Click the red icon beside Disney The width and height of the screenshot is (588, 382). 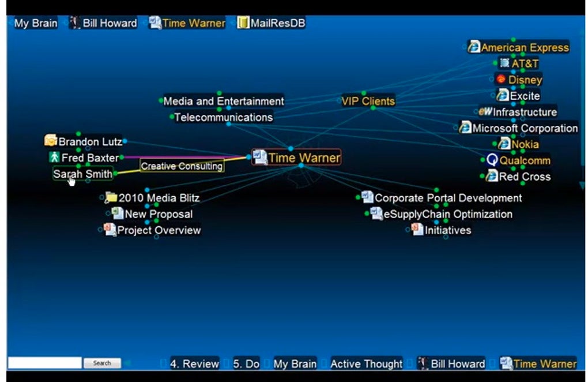coord(501,79)
